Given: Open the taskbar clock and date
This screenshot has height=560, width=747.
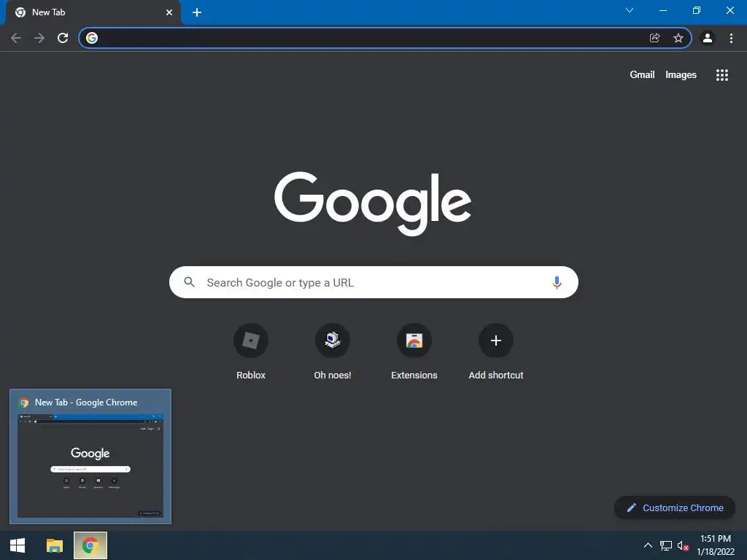Looking at the screenshot, I should [716, 545].
